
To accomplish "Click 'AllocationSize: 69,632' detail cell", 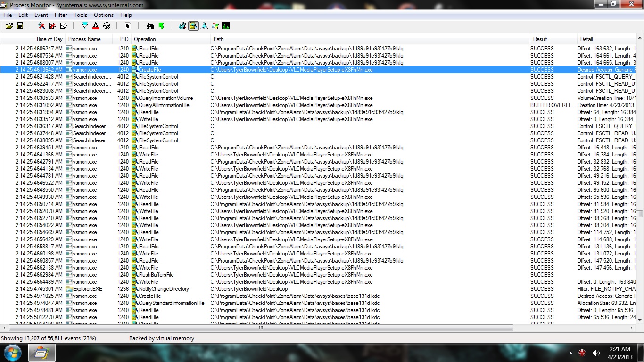I will pos(607,303).
